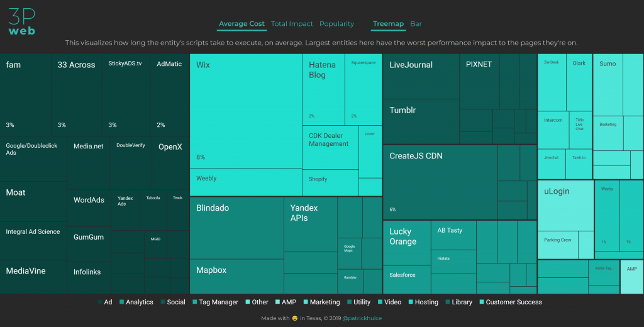This screenshot has height=327, width=644.
Task: Click the Ad legend color swatch
Action: [100, 302]
